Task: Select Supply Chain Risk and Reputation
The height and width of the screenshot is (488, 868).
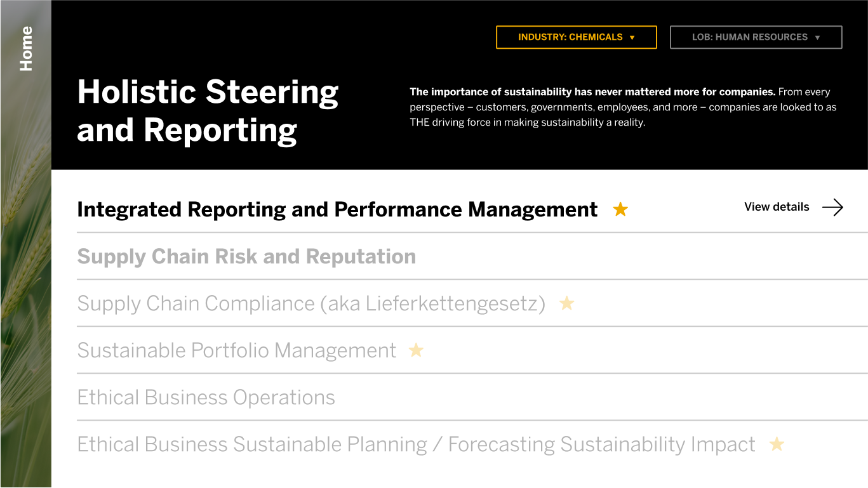Action: pyautogui.click(x=246, y=256)
